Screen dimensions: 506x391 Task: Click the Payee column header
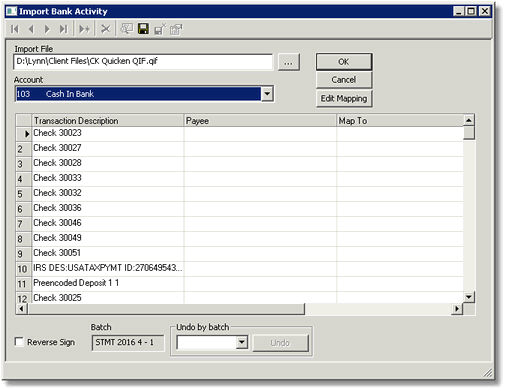260,121
